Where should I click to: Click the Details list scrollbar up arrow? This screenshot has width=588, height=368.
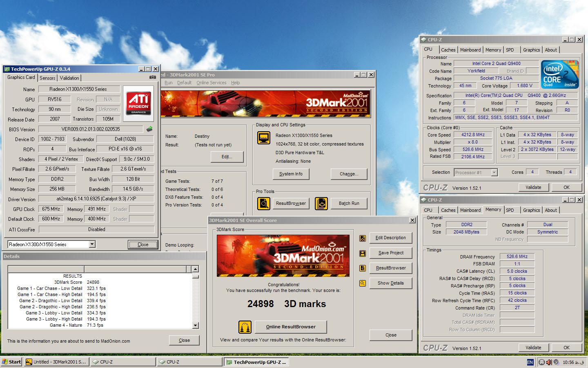pos(195,269)
